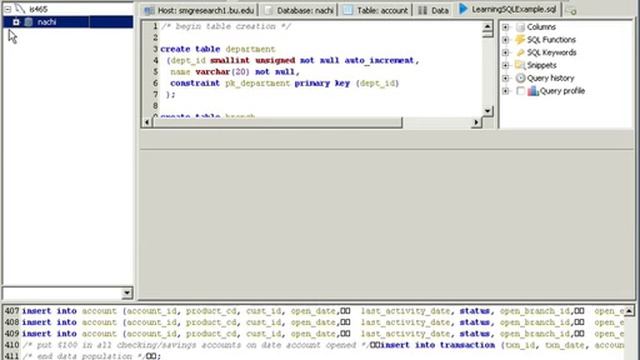The height and width of the screenshot is (360, 640).
Task: Open the Table: account tab
Action: click(x=376, y=10)
